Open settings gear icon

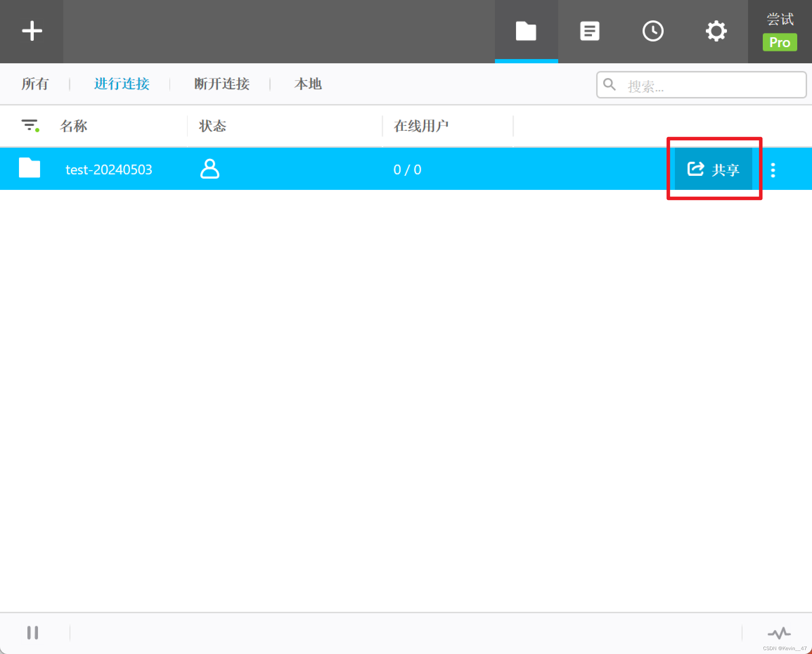tap(716, 31)
